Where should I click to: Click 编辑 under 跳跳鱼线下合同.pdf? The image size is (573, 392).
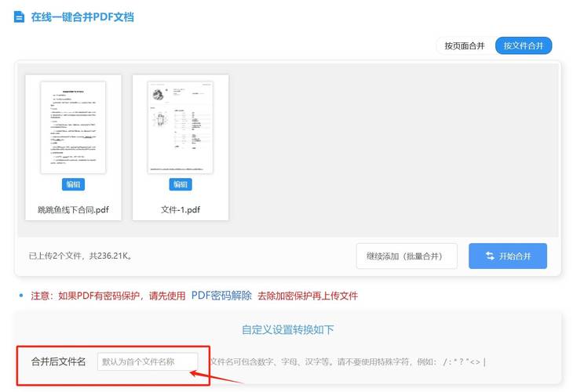pos(73,184)
